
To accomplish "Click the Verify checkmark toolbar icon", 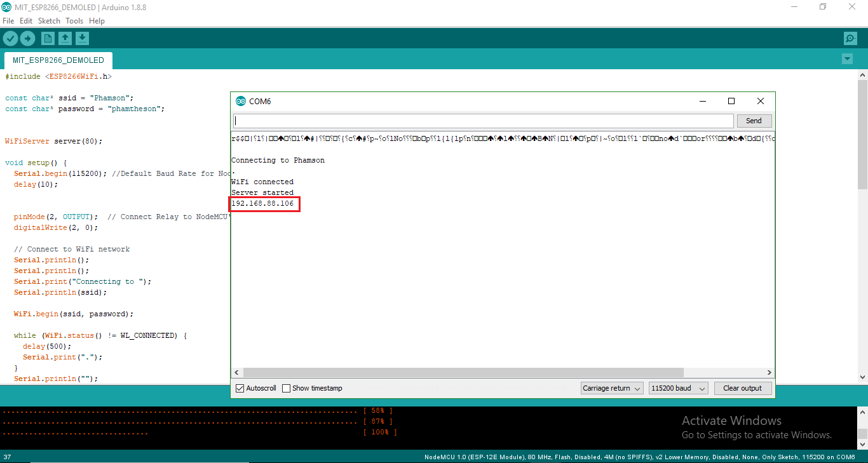I will click(x=10, y=39).
